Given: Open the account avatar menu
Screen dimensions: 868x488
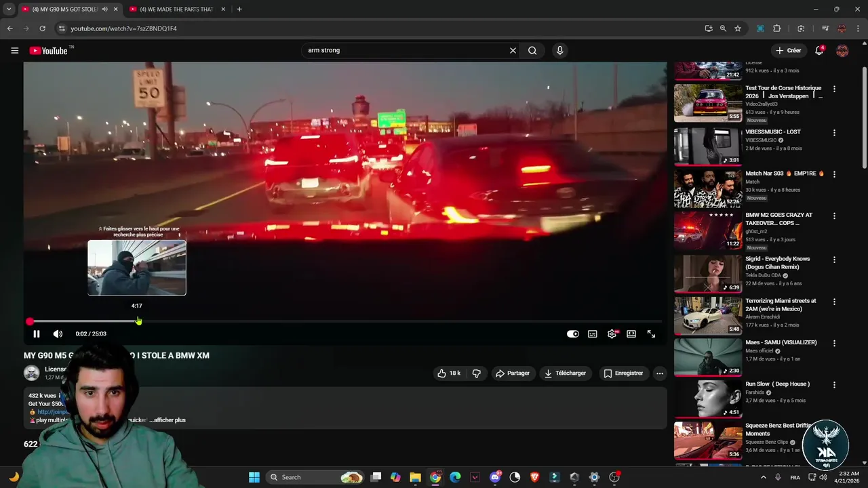Looking at the screenshot, I should [842, 50].
